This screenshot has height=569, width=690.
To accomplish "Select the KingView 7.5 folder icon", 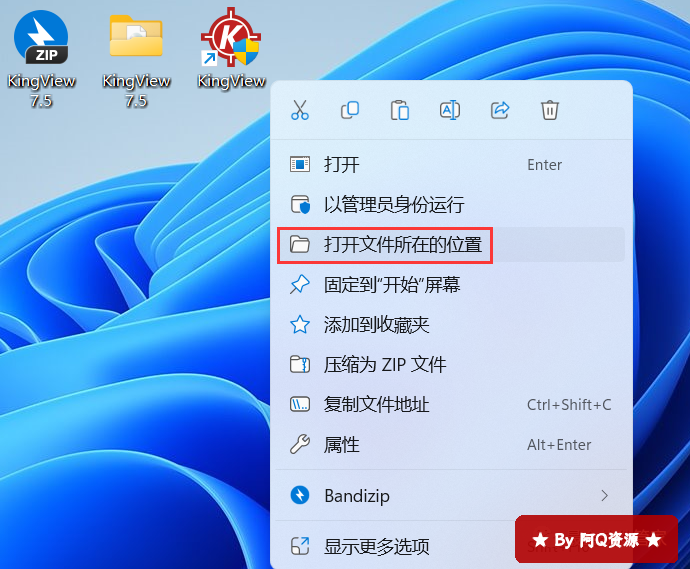I will [x=136, y=59].
